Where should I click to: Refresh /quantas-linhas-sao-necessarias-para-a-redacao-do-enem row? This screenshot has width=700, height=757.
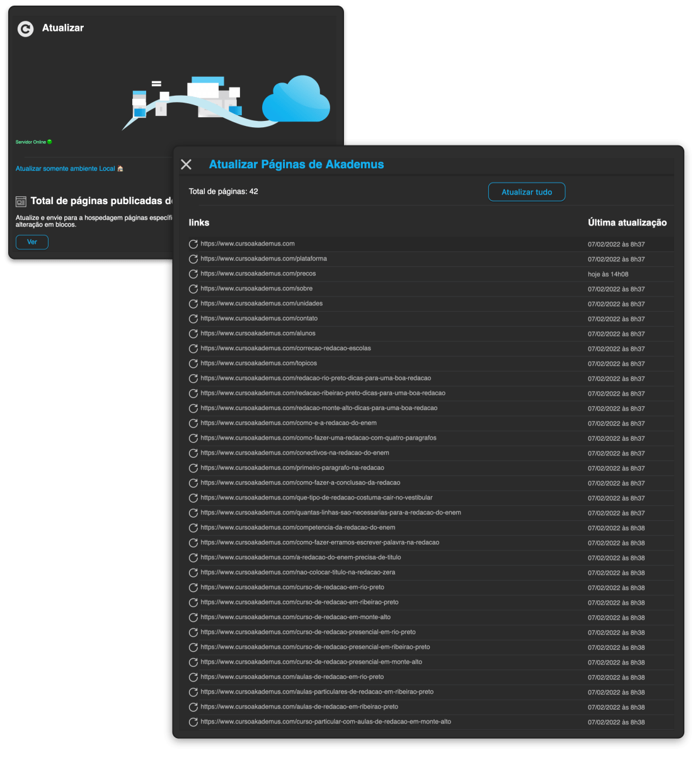193,513
